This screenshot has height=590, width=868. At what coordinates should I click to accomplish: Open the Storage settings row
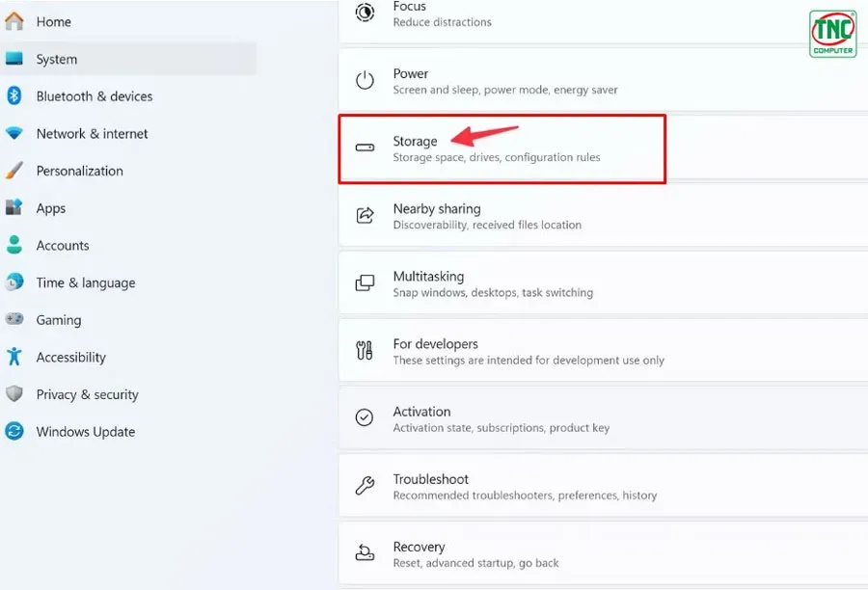pos(502,147)
